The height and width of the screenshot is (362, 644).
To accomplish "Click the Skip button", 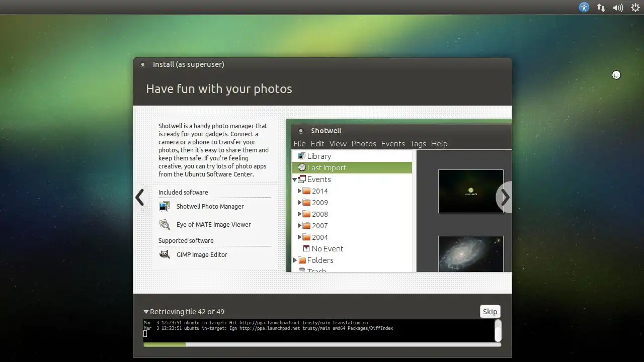I will [490, 312].
